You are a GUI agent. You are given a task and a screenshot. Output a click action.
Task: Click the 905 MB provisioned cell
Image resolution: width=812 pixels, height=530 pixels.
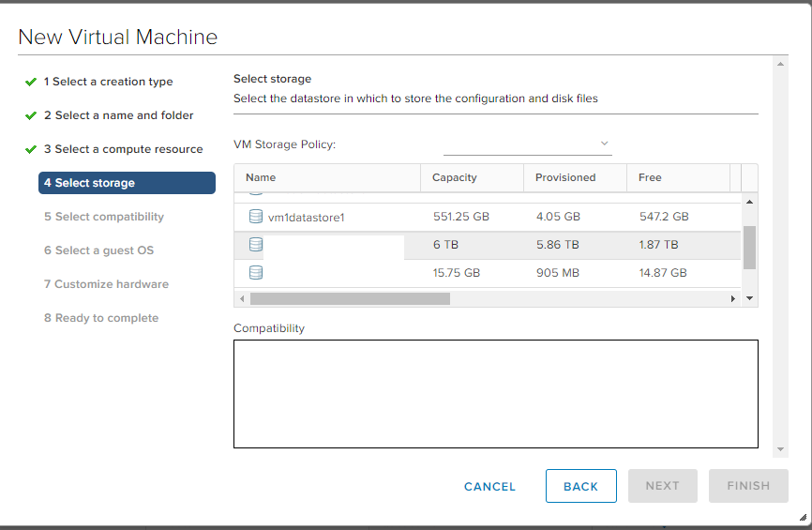click(x=557, y=273)
